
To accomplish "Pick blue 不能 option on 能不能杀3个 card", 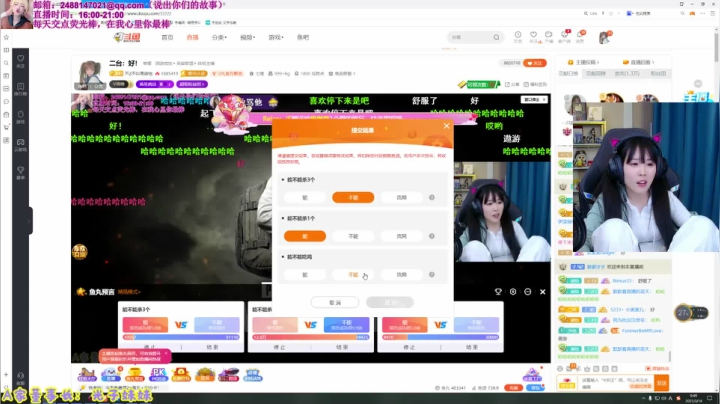I will 217,325.
